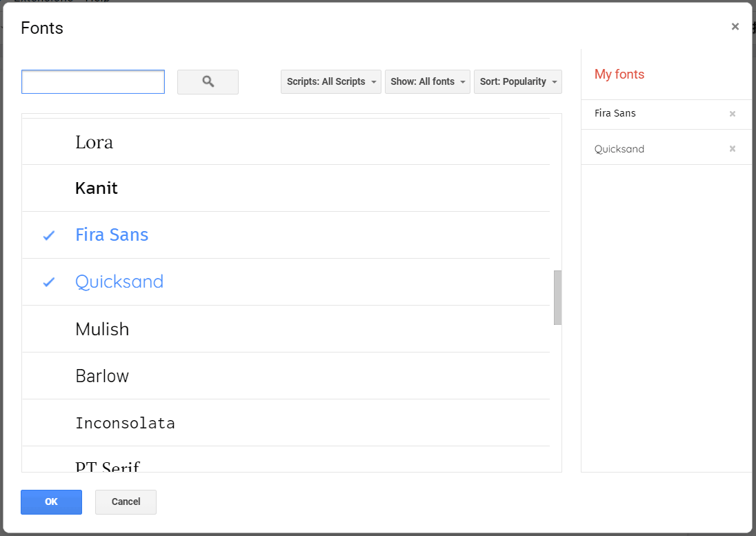Screen dimensions: 756x536
Task: Remove Fira Sans from My fonts
Action: pyautogui.click(x=733, y=113)
